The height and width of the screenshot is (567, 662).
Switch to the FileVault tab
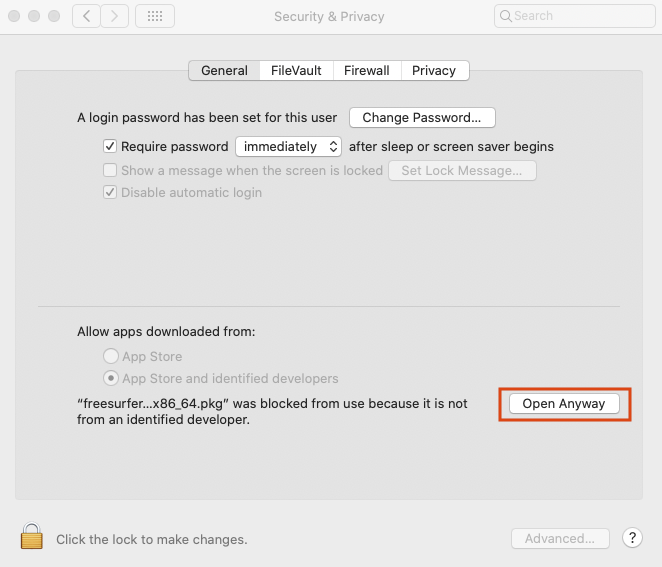tap(296, 70)
